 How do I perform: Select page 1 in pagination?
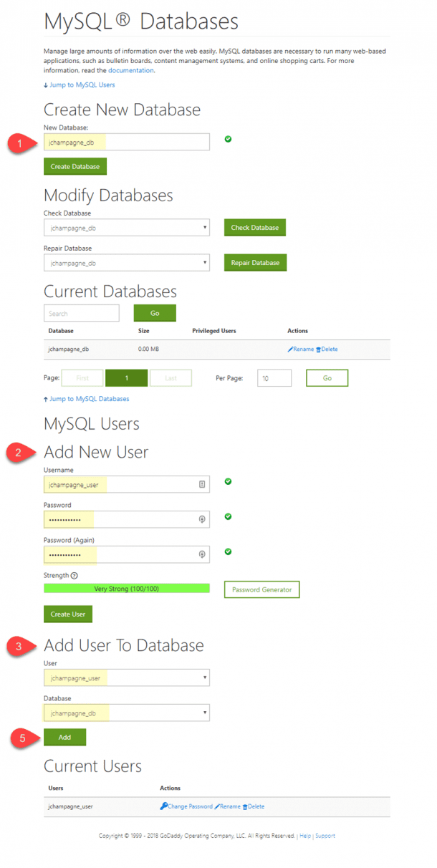[126, 378]
